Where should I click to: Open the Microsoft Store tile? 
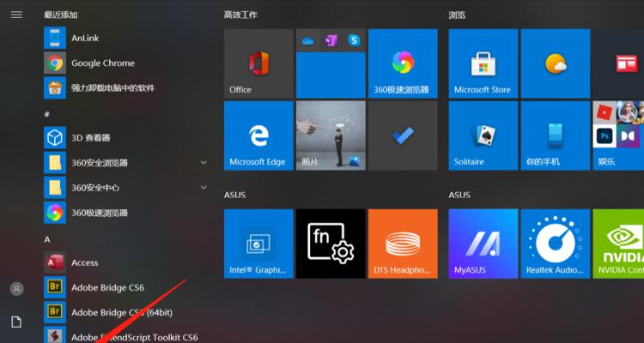pos(483,63)
